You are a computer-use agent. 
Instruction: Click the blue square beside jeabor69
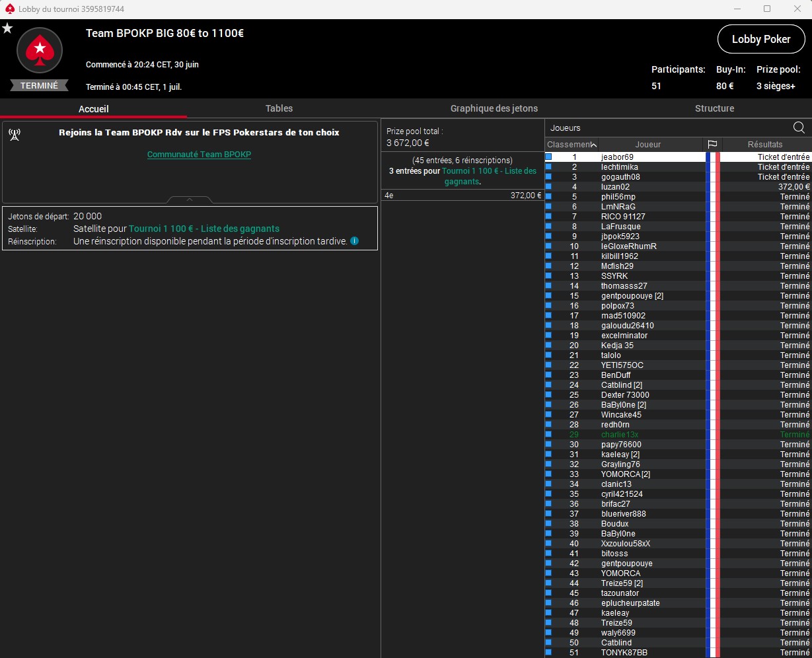coord(548,157)
